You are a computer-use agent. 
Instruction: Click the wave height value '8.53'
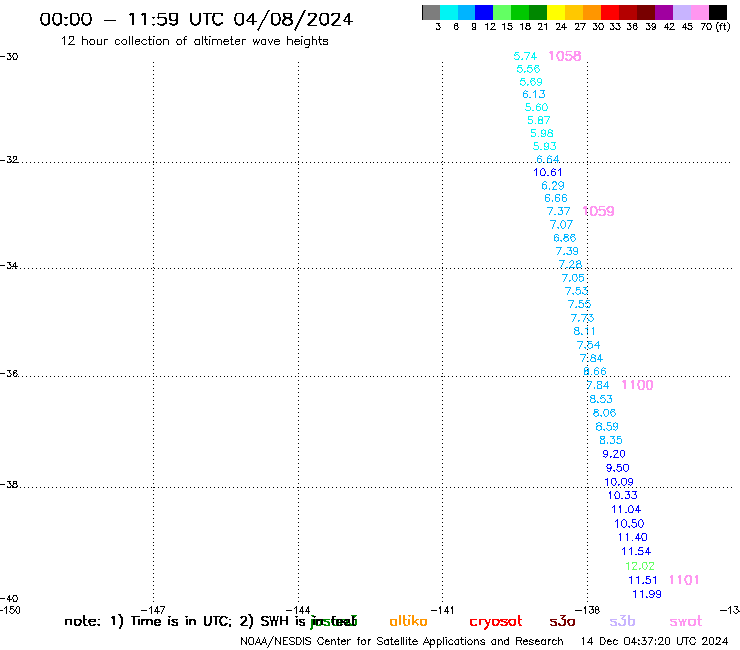coord(601,399)
